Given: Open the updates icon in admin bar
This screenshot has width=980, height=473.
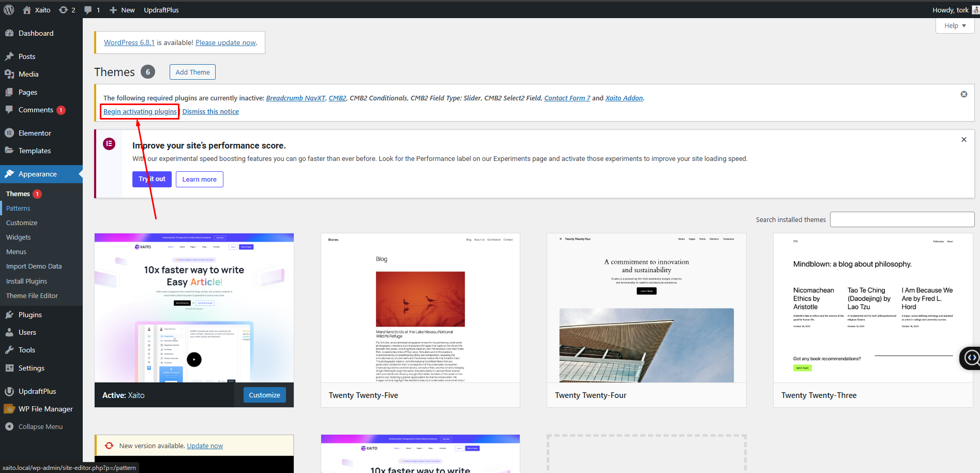Looking at the screenshot, I should (63, 10).
